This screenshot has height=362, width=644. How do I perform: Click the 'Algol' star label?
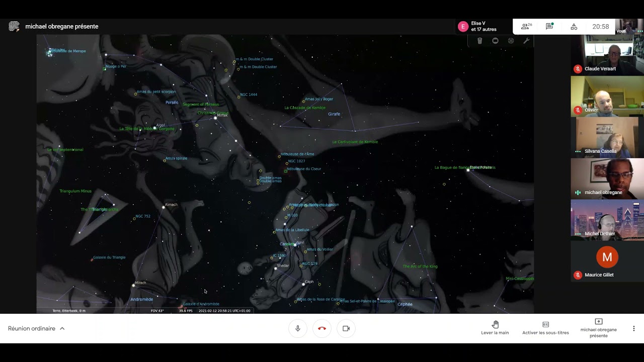coord(160,125)
